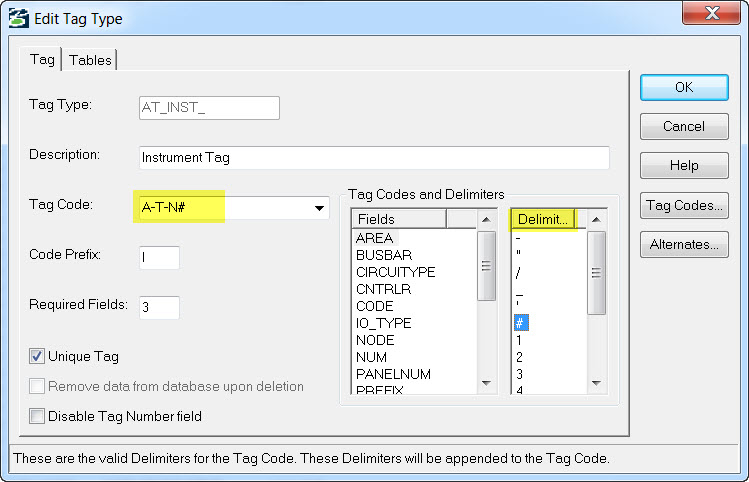Check Remove data from database upon deletion
This screenshot has width=749, height=482.
37,386
